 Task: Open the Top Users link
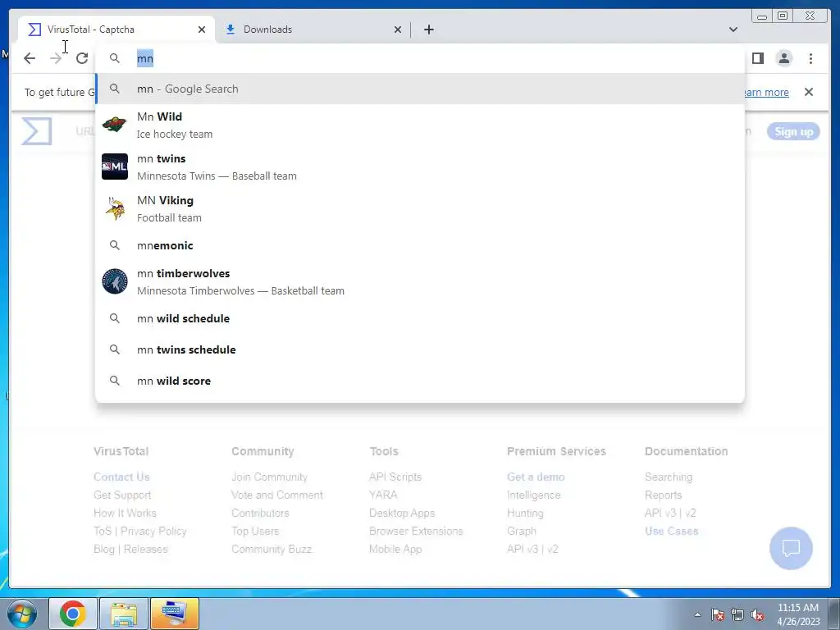pyautogui.click(x=255, y=532)
